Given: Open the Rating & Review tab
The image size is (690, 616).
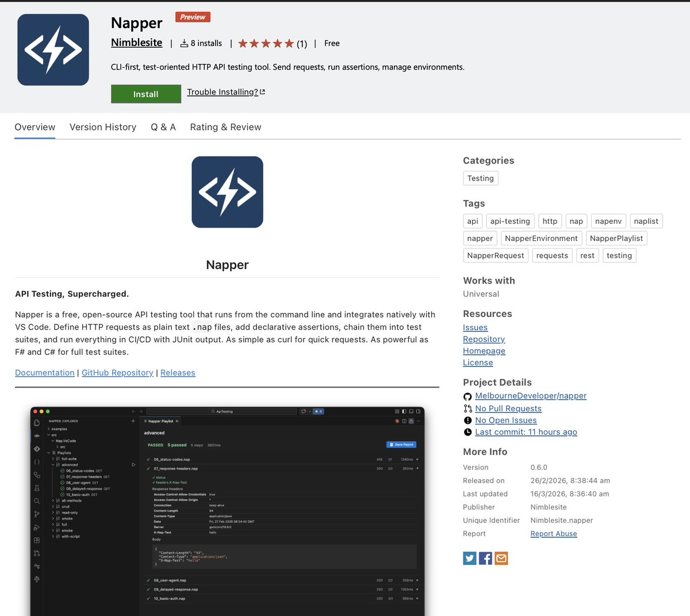Looking at the screenshot, I should coord(225,127).
